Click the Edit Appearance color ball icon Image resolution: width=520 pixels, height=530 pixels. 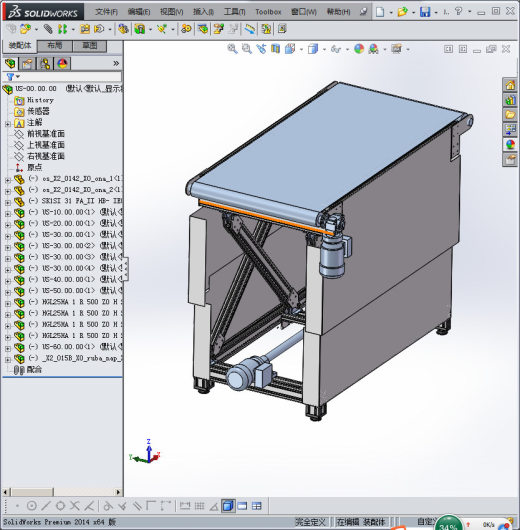pos(359,49)
